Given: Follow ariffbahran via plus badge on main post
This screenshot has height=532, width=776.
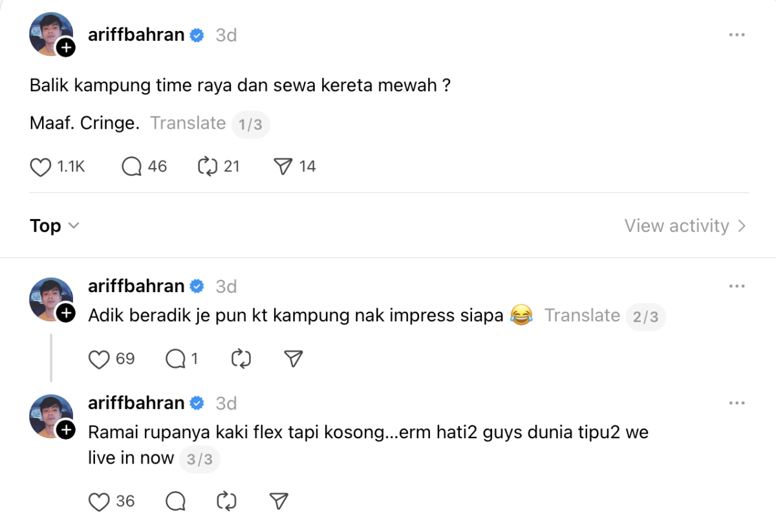Looking at the screenshot, I should (x=65, y=48).
